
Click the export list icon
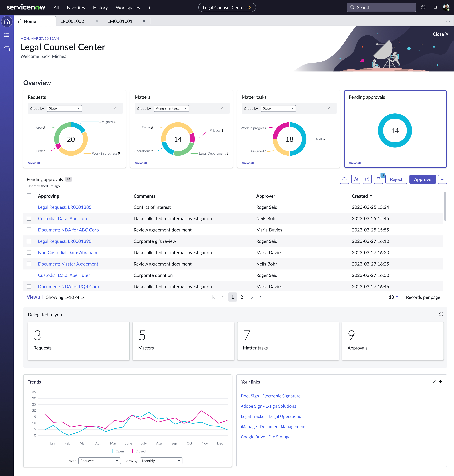pyautogui.click(x=367, y=179)
